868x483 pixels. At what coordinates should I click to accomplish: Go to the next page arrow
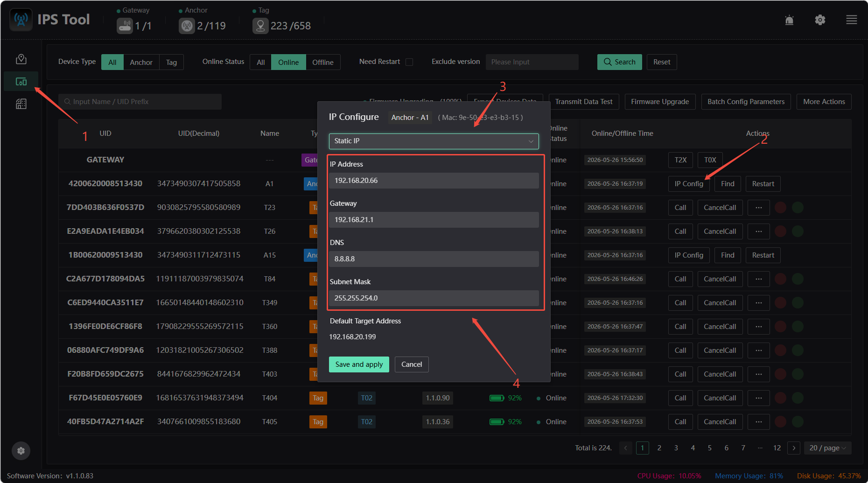click(794, 448)
